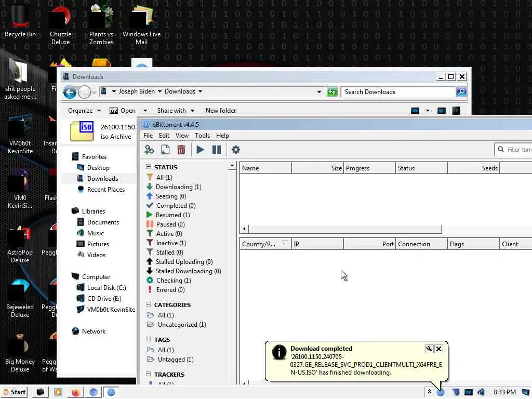Click the sidebar scroll-up arrow in qBittorrent
The image size is (532, 399).
pos(232,166)
